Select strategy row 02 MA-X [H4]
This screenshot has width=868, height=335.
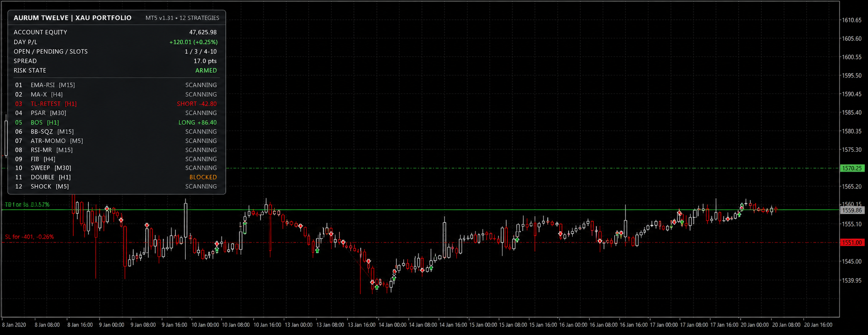coord(116,95)
